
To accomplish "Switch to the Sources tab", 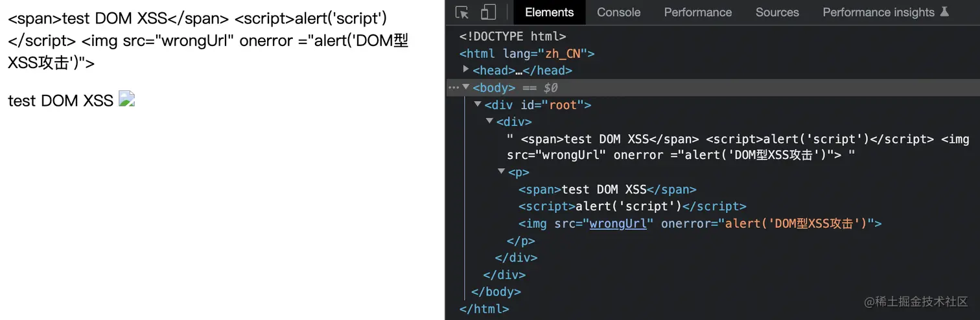I will (x=777, y=12).
